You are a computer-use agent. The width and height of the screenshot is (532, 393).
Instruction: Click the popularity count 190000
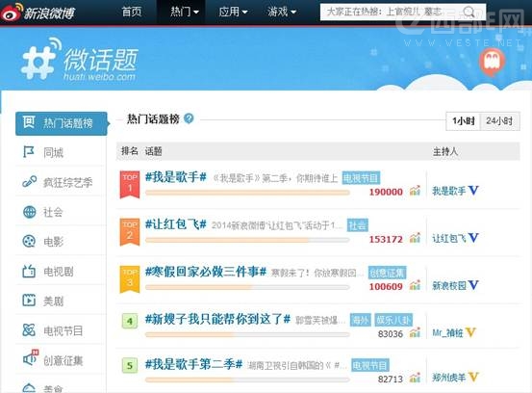point(386,192)
